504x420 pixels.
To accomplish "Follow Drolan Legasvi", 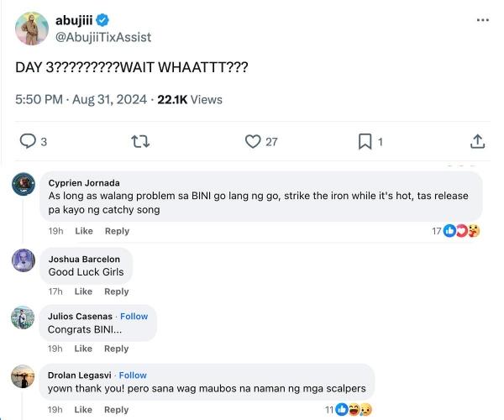I will (x=133, y=375).
